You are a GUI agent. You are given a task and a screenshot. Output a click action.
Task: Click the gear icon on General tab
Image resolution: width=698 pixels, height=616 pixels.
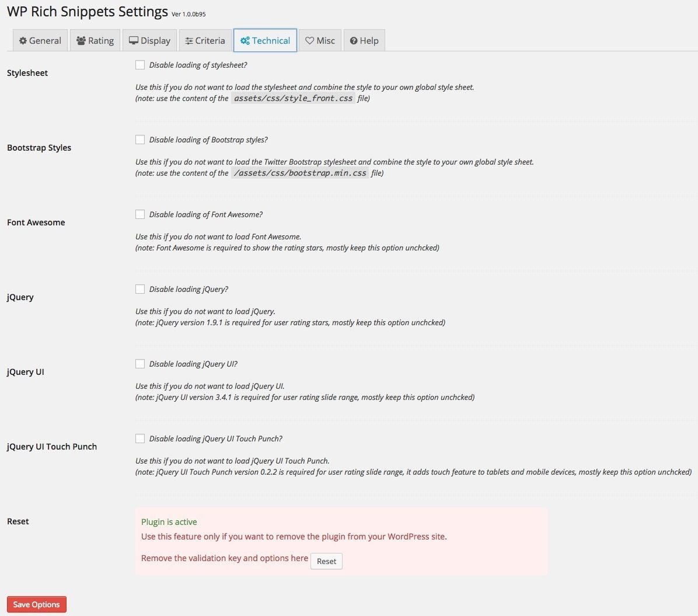coord(23,40)
